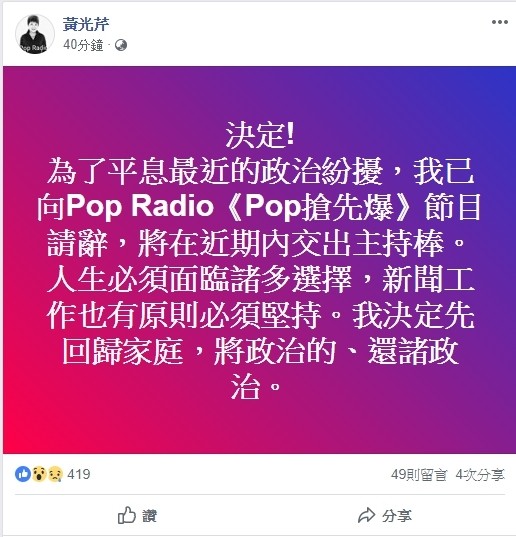Click the gradient post background image
Screen dimensions: 516x537
point(259,260)
